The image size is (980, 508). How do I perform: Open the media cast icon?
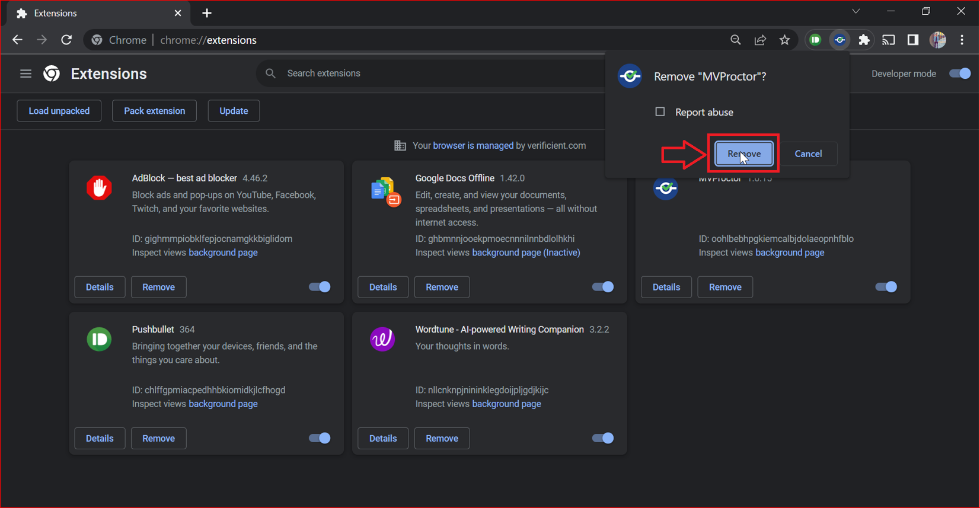click(x=889, y=40)
